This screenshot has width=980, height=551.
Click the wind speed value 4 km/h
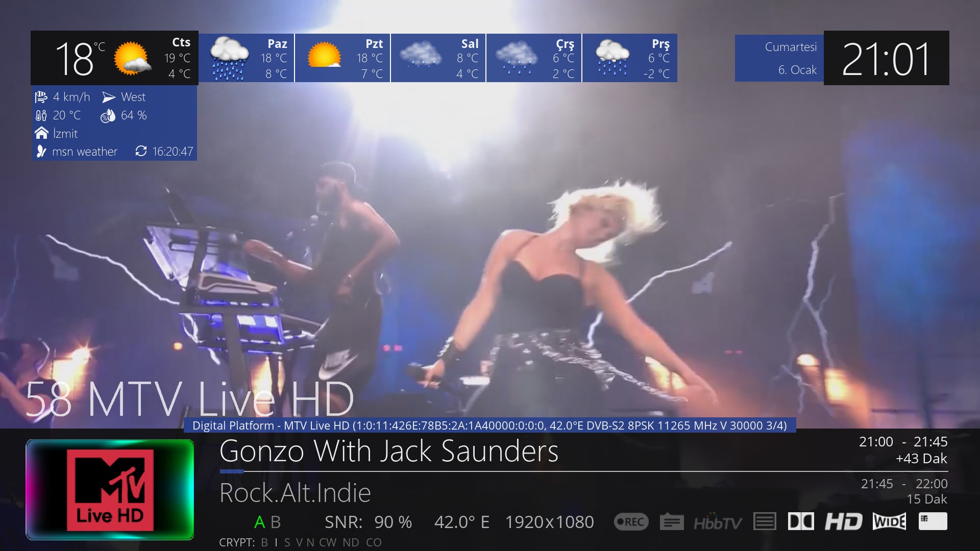click(71, 97)
